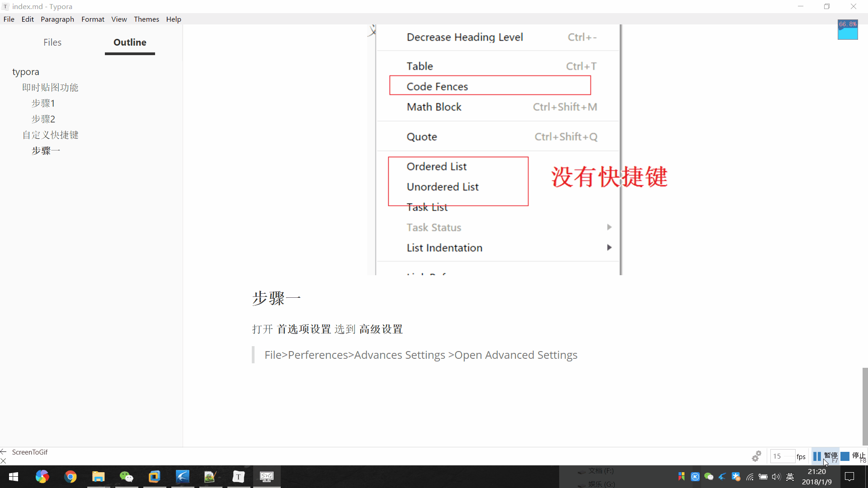This screenshot has width=868, height=488.
Task: Select the Outline sidebar tab
Action: 130,42
